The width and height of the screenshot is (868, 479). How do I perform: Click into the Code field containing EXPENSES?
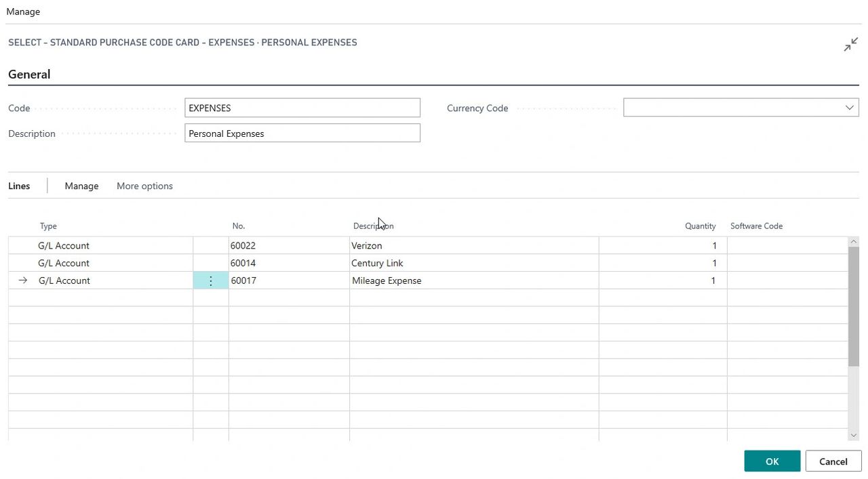(302, 108)
